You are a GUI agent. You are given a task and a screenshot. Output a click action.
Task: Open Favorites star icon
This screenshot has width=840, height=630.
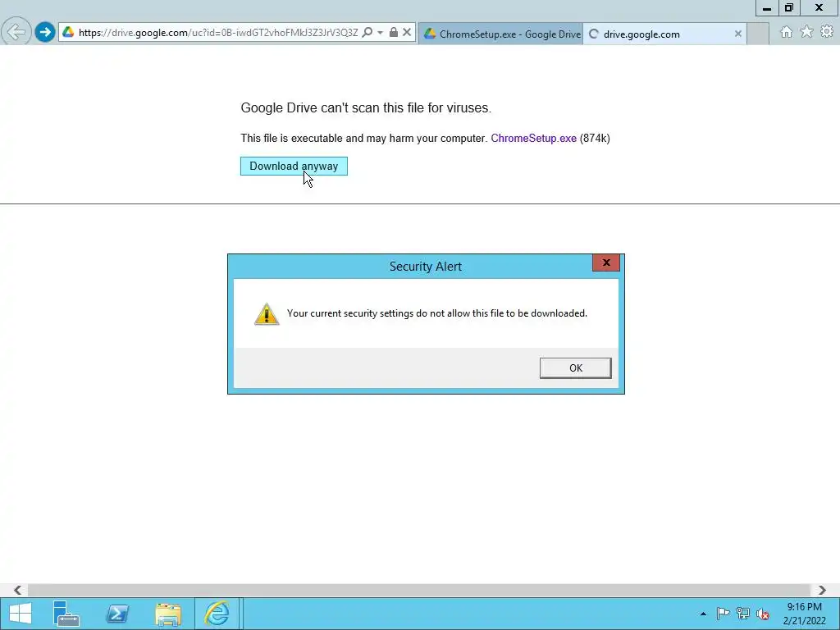pos(806,32)
